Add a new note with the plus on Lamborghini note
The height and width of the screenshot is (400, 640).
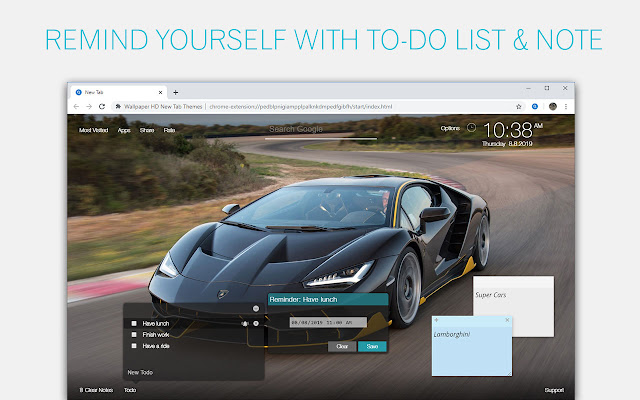point(436,320)
